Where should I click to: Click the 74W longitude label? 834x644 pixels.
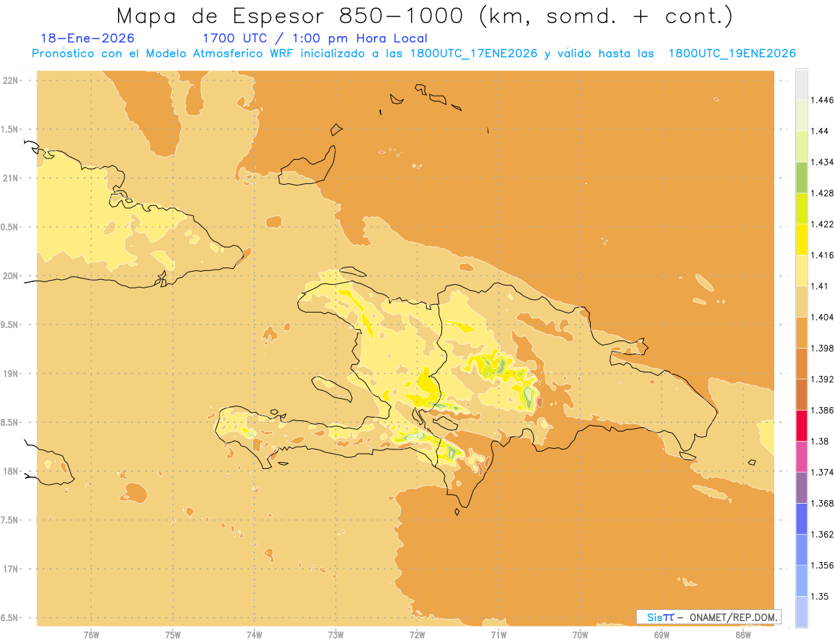tap(254, 634)
